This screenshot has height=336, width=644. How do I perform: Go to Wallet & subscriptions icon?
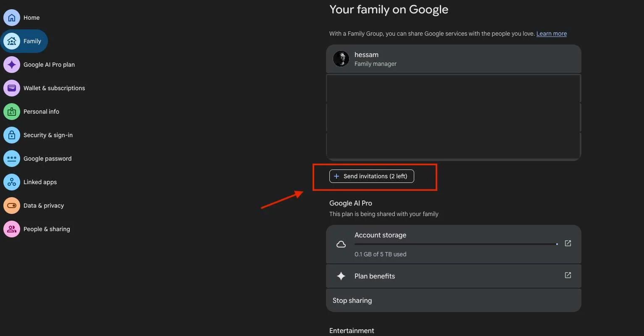(x=12, y=88)
